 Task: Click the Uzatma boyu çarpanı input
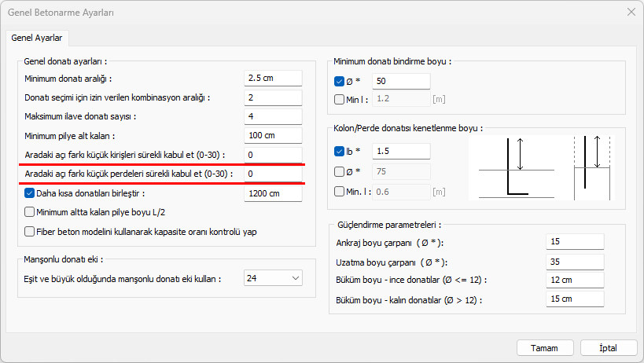click(x=574, y=262)
